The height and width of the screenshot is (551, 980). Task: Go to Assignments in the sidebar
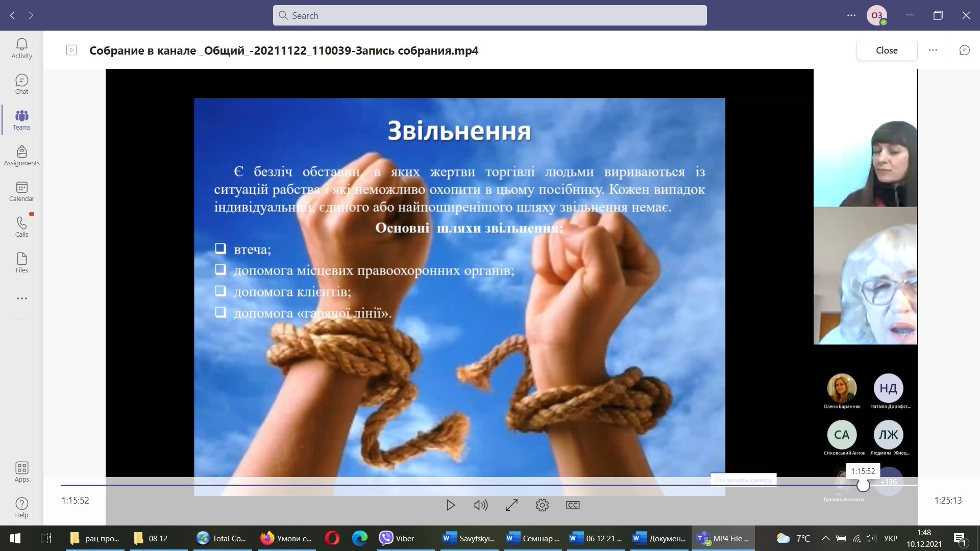click(x=21, y=156)
